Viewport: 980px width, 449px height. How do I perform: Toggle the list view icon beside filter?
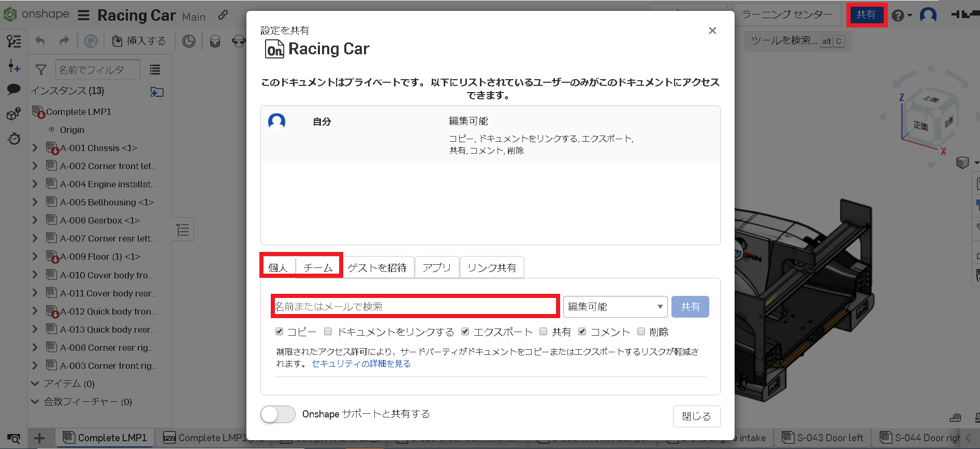[x=155, y=69]
